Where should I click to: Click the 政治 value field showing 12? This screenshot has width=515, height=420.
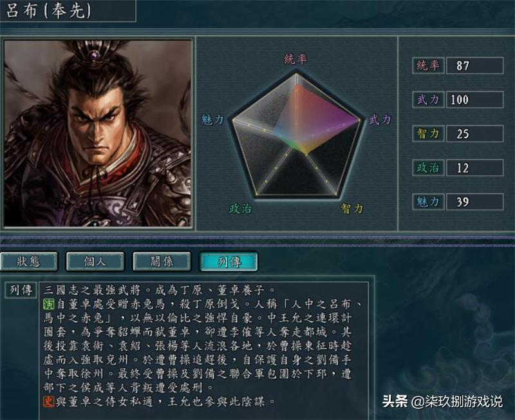click(474, 167)
